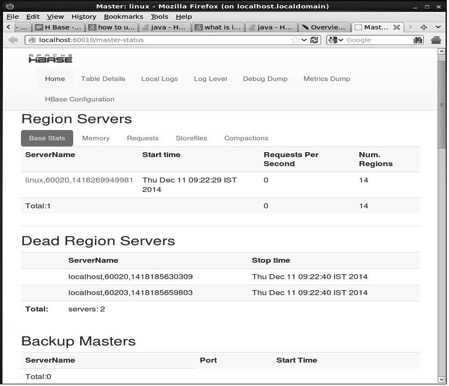The height and width of the screenshot is (386, 449).
Task: Click the Apache HBase logo
Action: point(50,59)
